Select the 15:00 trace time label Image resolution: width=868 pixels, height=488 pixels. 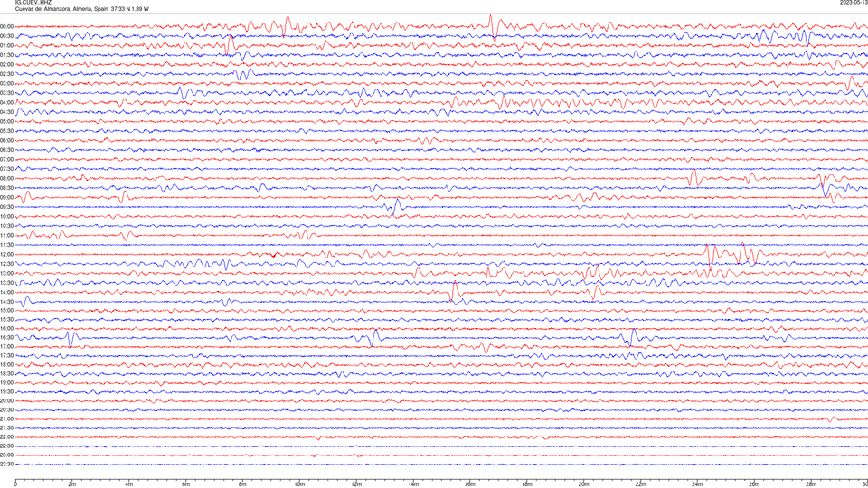pos(6,310)
